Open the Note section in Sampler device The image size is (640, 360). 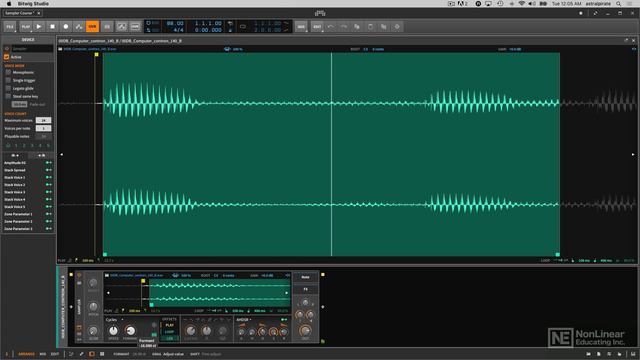click(305, 277)
